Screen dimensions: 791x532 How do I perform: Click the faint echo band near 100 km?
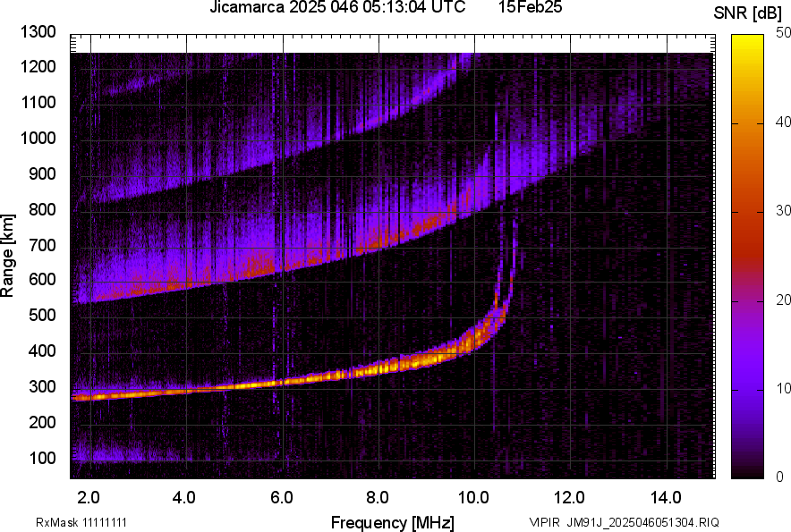pos(134,456)
